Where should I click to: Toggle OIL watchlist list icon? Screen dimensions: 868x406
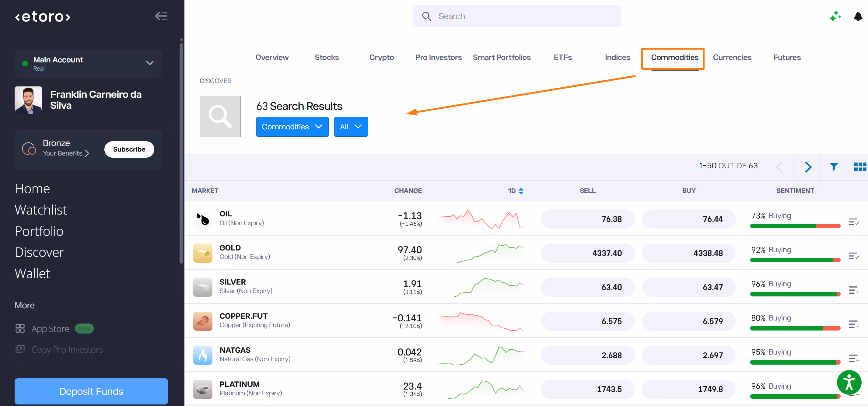(854, 222)
